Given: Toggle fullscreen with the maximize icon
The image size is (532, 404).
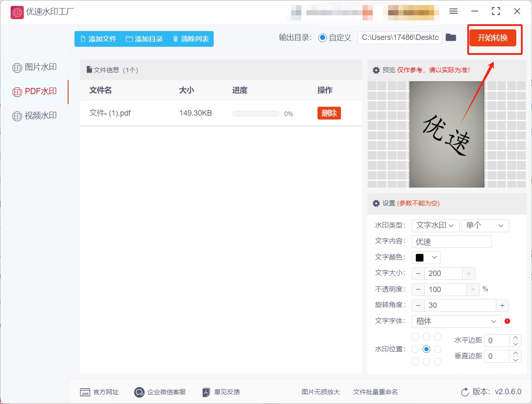Looking at the screenshot, I should [496, 11].
